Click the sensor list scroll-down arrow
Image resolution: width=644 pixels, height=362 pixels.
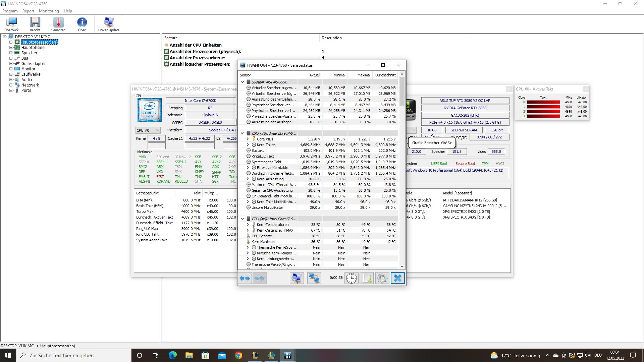402,266
